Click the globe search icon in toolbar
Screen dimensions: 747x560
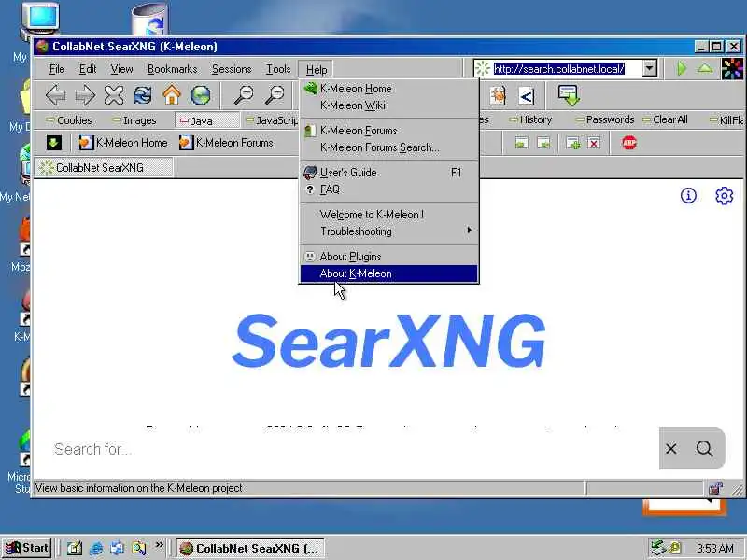coord(201,95)
